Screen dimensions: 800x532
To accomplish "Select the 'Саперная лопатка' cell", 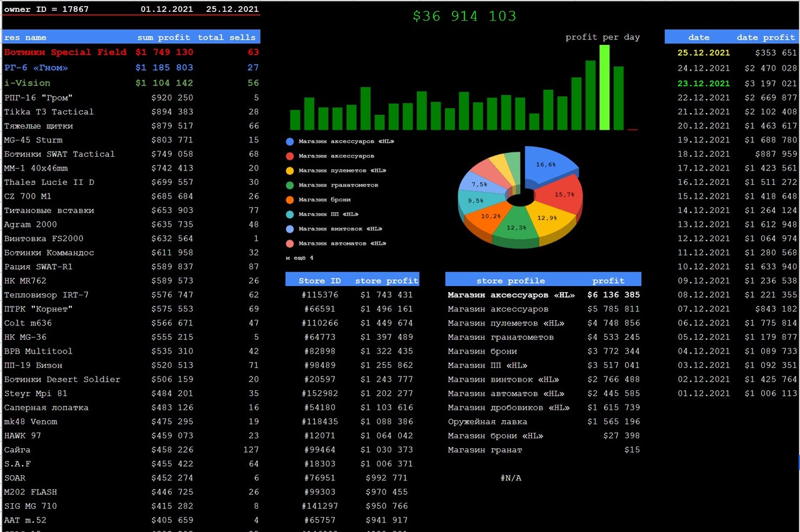I will tap(46, 408).
